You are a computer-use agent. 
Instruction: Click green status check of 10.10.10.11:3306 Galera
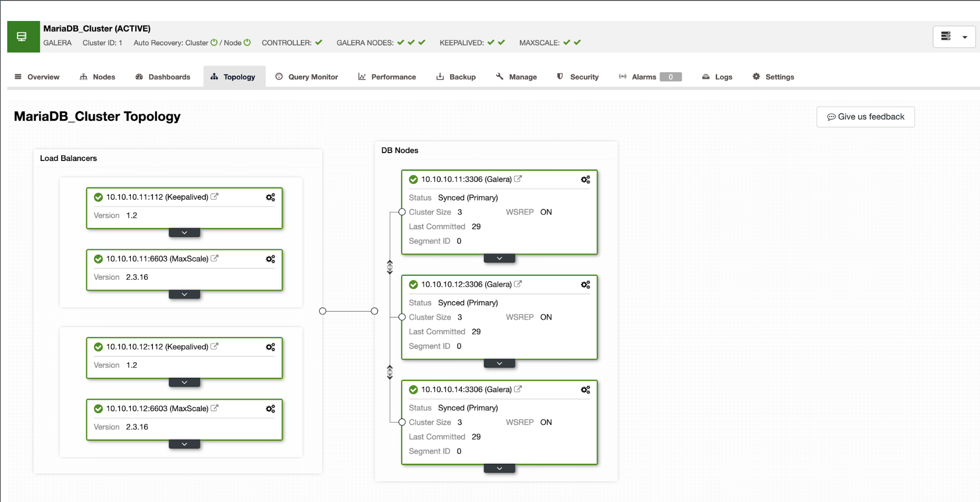(413, 180)
